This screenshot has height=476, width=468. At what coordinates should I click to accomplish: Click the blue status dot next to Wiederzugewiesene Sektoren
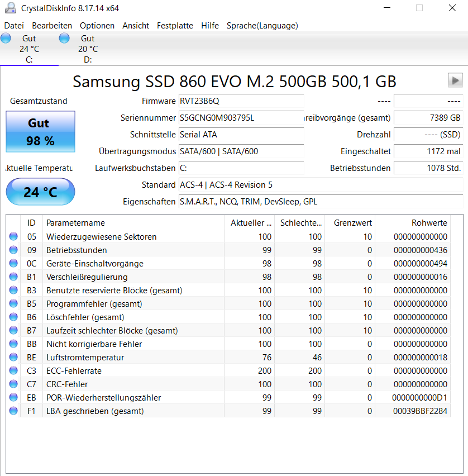coord(13,236)
